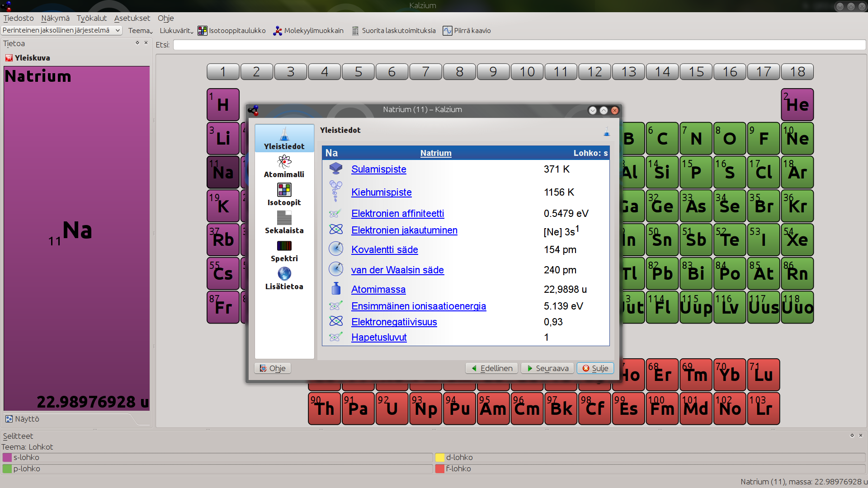Click the Kalzium application icon in dialog title bar
Image resolution: width=868 pixels, height=488 pixels.
coord(253,110)
